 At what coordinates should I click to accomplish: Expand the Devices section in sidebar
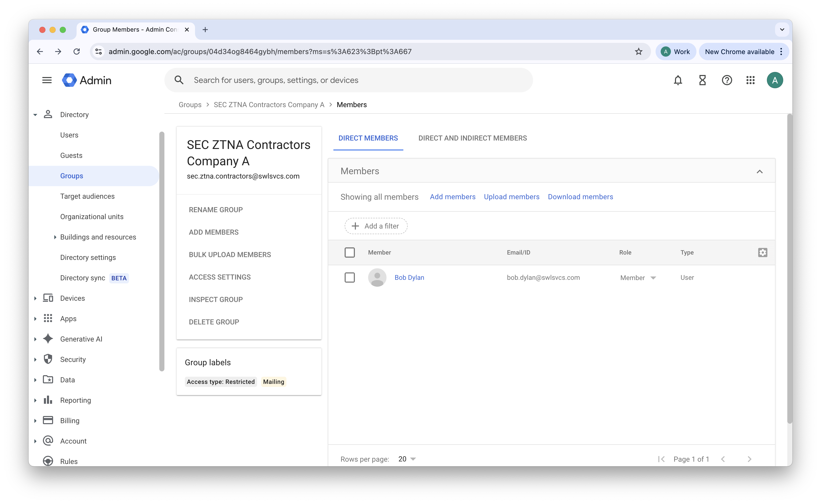point(35,298)
